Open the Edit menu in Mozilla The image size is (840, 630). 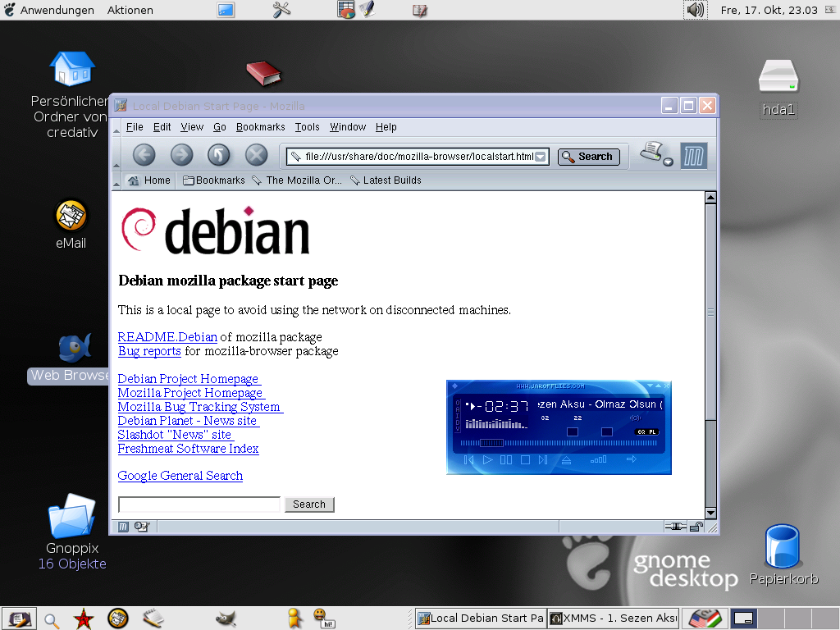pyautogui.click(x=162, y=127)
